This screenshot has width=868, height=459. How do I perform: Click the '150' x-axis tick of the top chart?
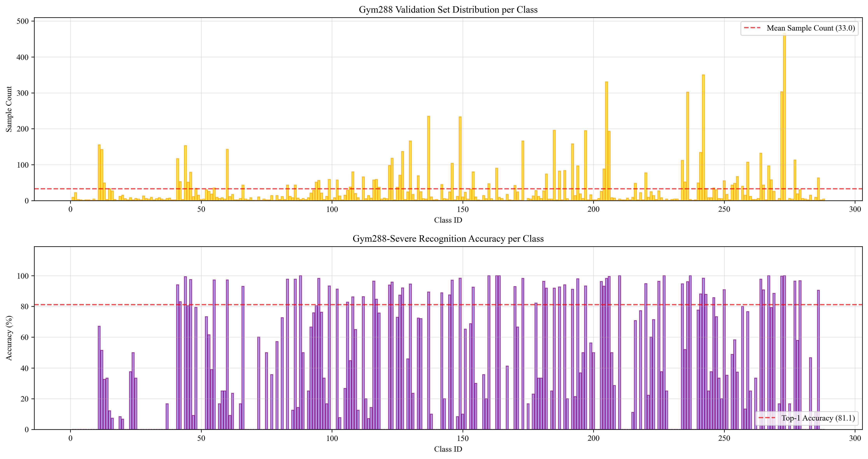(x=463, y=209)
